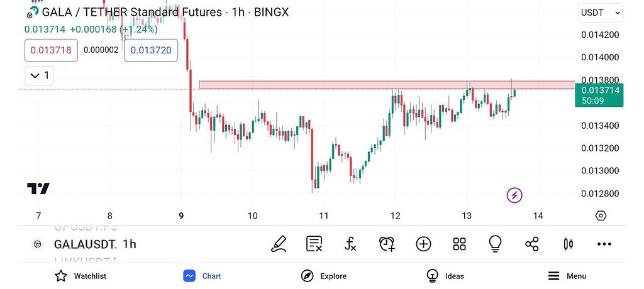Screen dimensions: 644x289
Task: Click the plus circle compare icon
Action: click(423, 244)
